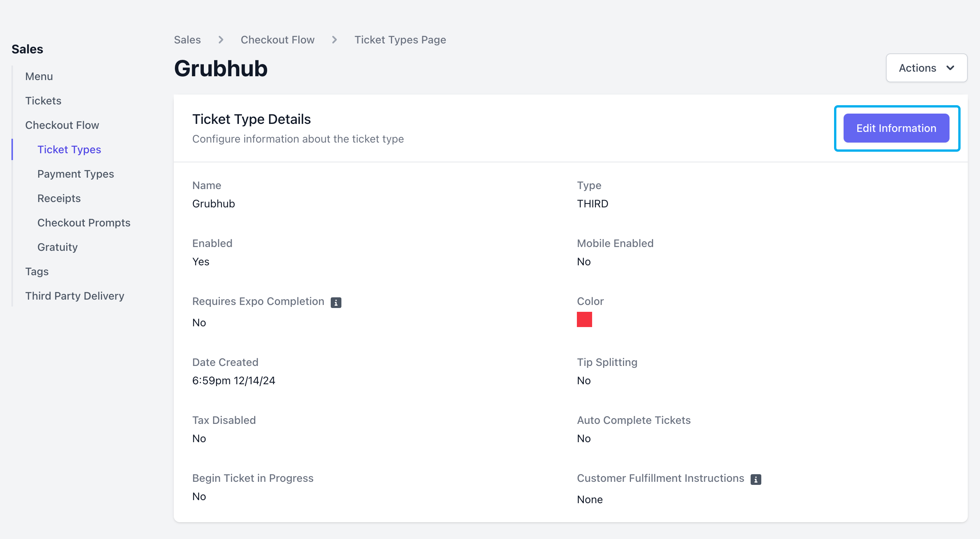This screenshot has width=980, height=539.
Task: Click the Enabled value Yes
Action: [201, 261]
